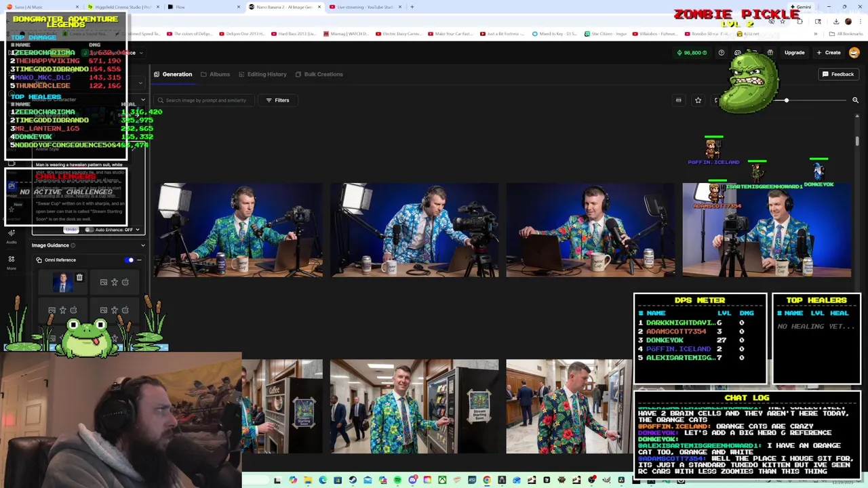Viewport: 868px width, 488px height.
Task: Open the Xbox app in the taskbar
Action: point(442,481)
